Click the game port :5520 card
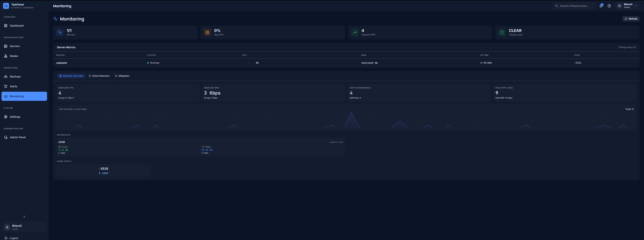The height and width of the screenshot is (240, 644). (x=104, y=171)
